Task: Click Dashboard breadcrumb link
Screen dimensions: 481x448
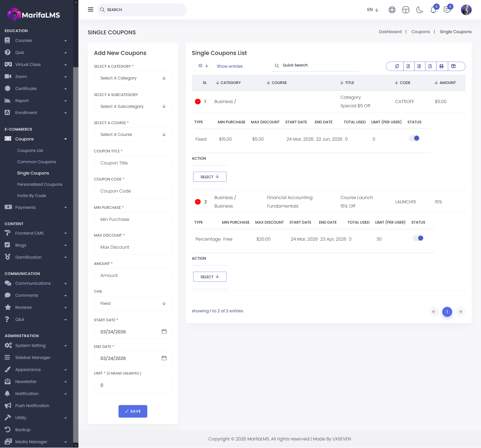Action: tap(390, 32)
